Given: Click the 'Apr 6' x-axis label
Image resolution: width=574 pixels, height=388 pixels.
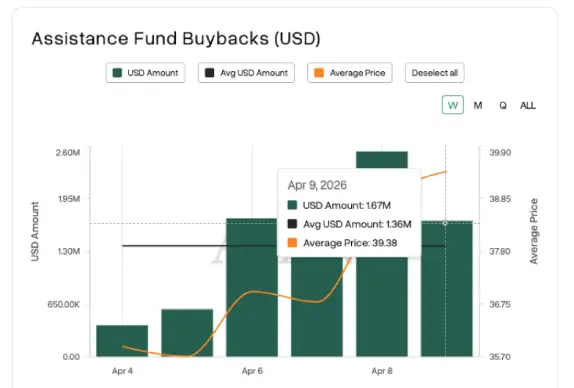Looking at the screenshot, I should point(252,371).
